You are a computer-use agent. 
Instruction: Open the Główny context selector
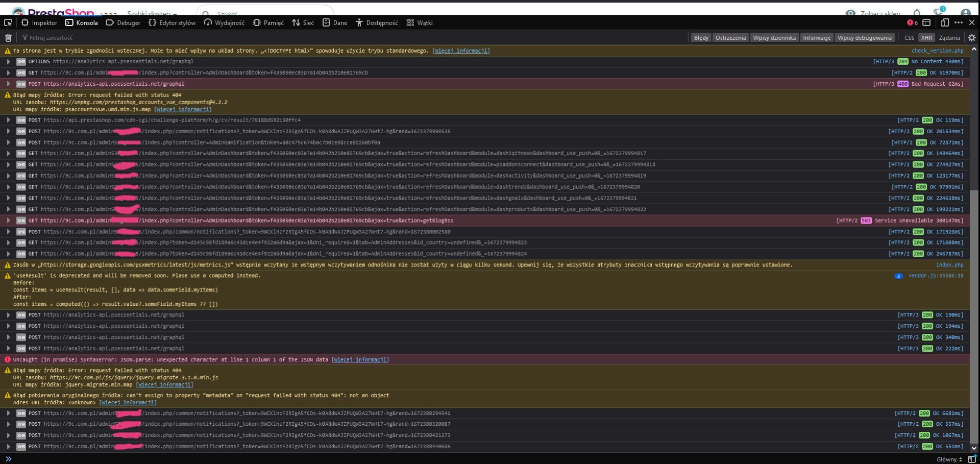tap(949, 459)
